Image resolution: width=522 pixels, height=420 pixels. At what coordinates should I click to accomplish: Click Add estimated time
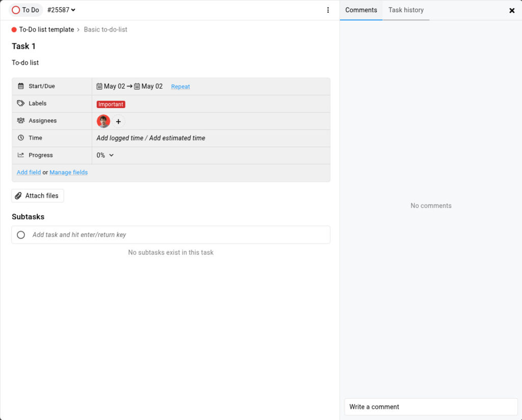[177, 138]
